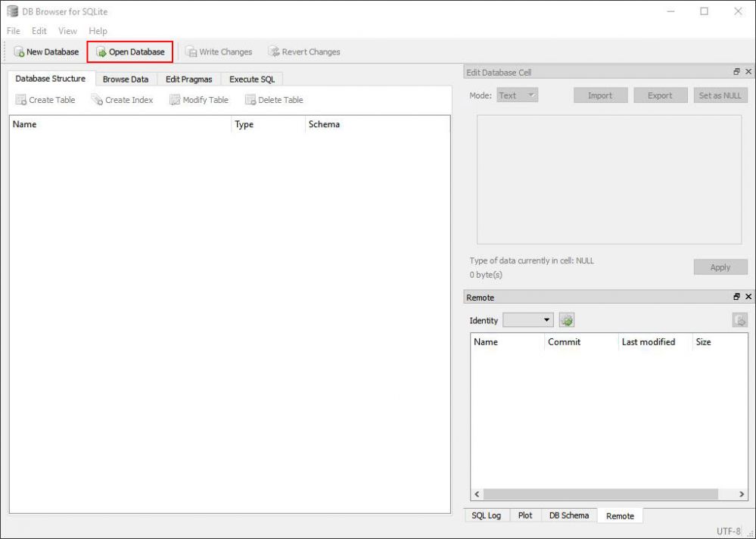
Task: Click the Name column header in structure view
Action: 120,124
